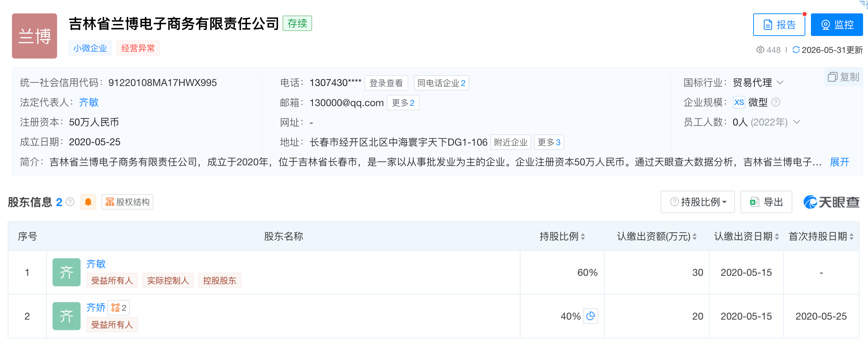868x348 pixels.
Task: Click the 导出 export button
Action: 766,202
